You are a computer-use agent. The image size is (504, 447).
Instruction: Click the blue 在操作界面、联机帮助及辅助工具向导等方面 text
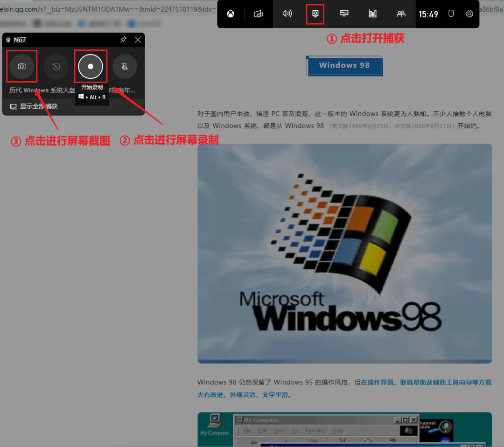pos(426,382)
